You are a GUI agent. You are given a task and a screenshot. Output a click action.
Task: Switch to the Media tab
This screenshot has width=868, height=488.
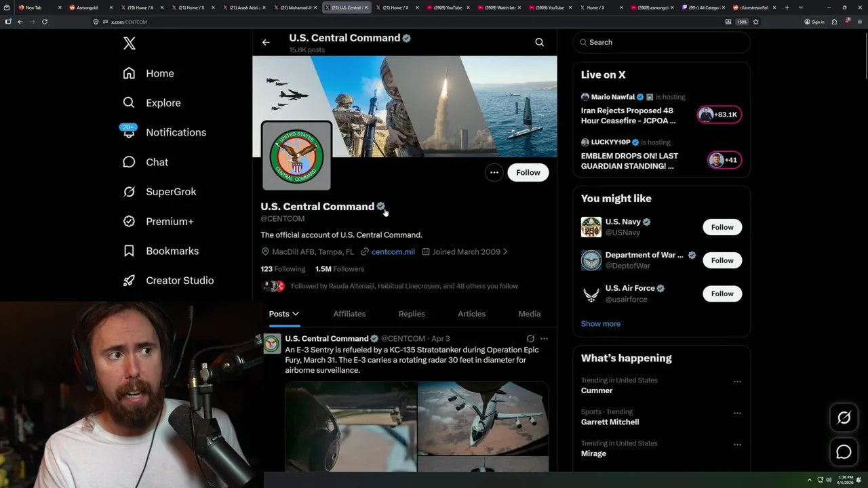point(530,314)
